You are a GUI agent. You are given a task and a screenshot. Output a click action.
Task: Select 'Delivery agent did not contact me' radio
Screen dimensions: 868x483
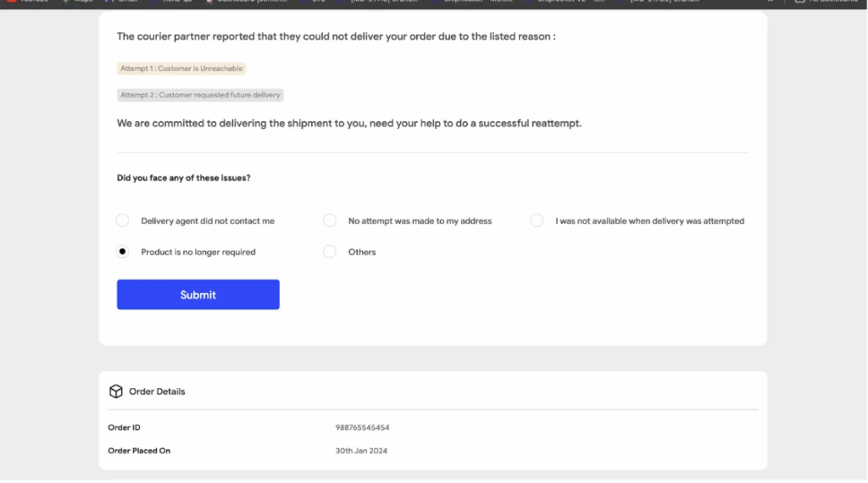[123, 221]
